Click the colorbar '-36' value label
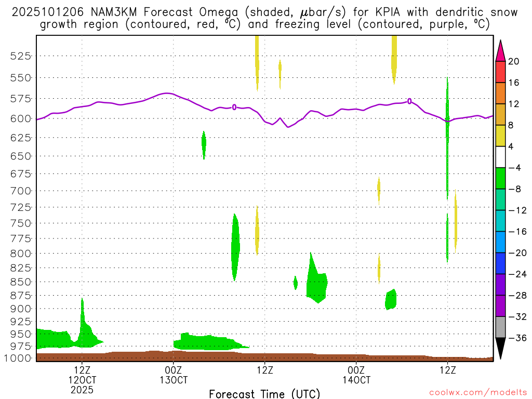This screenshot has width=532, height=399. point(517,338)
